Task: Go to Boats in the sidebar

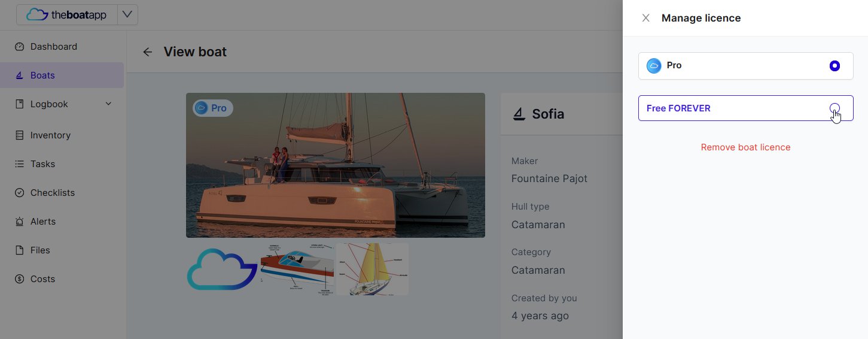Action: coord(42,75)
